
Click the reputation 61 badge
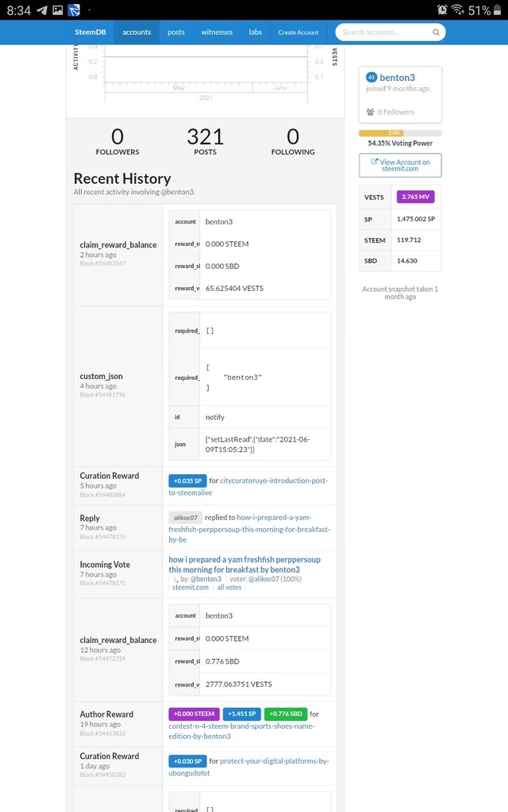tap(371, 78)
